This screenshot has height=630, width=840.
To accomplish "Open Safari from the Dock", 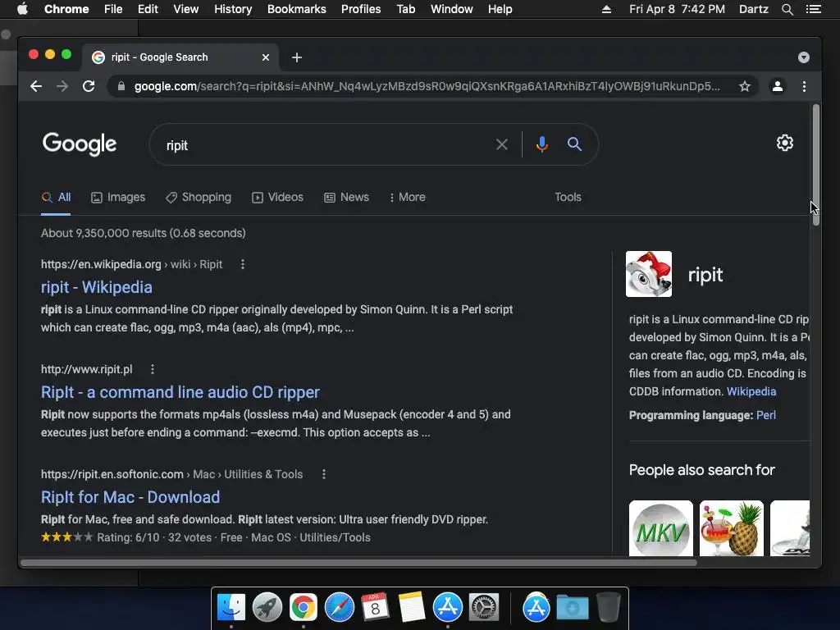I will [339, 607].
